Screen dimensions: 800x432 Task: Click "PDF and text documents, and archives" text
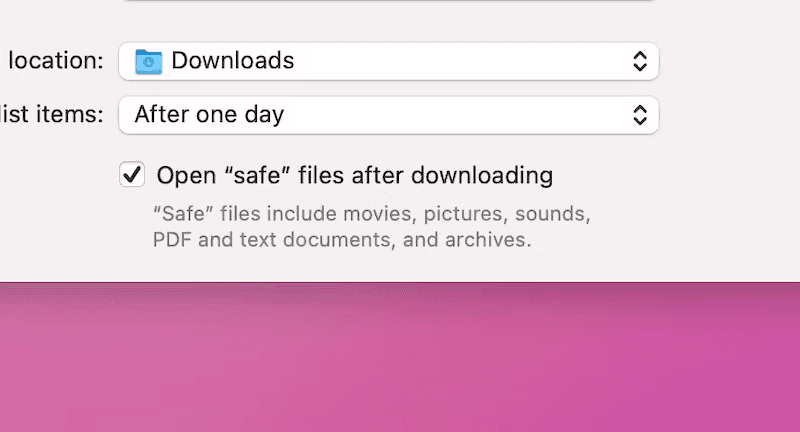click(342, 240)
